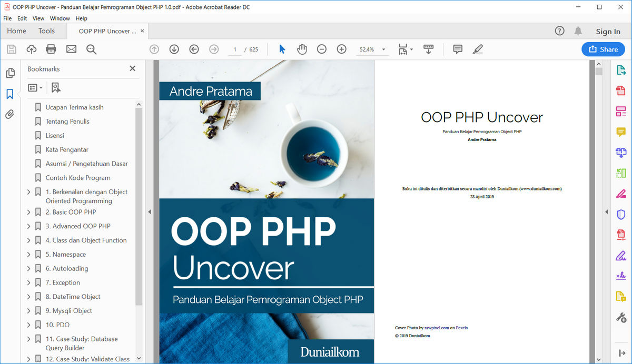
Task: Go to previous view arrow
Action: (194, 49)
